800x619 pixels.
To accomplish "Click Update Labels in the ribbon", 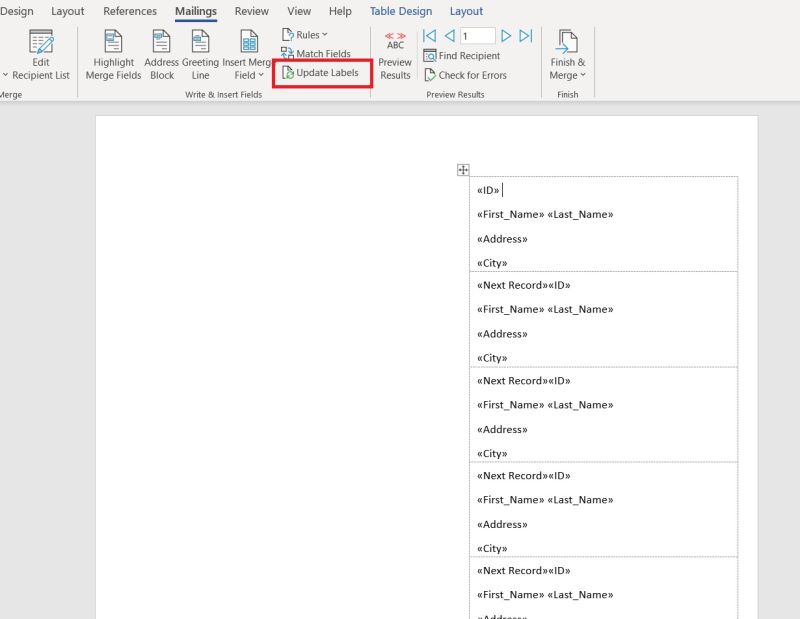I will click(x=323, y=72).
